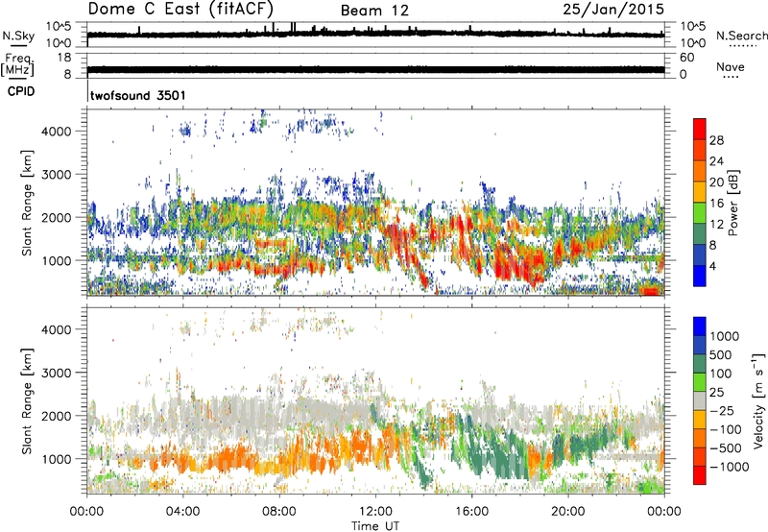Pick the light green 12–16 dB segment
The width and height of the screenshot is (768, 532).
(700, 213)
